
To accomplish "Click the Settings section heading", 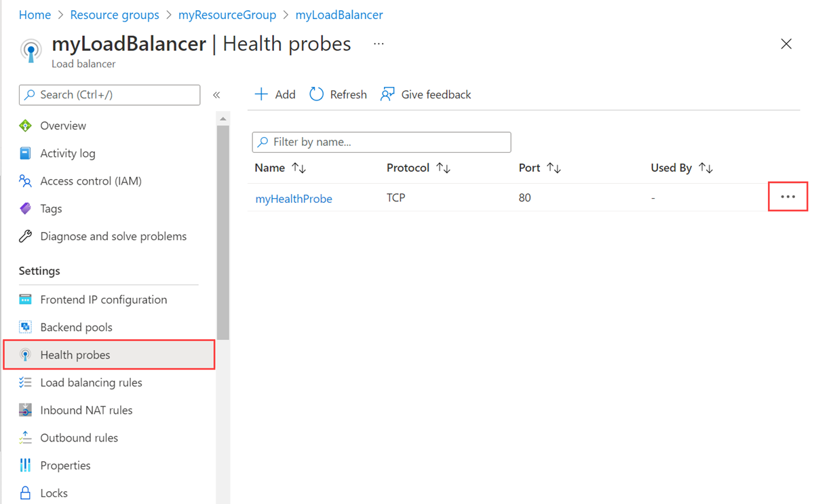I will (x=39, y=271).
